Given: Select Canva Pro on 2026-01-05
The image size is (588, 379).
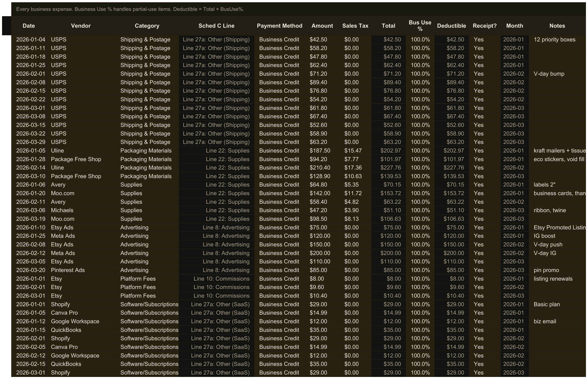Looking at the screenshot, I should 81,313.
